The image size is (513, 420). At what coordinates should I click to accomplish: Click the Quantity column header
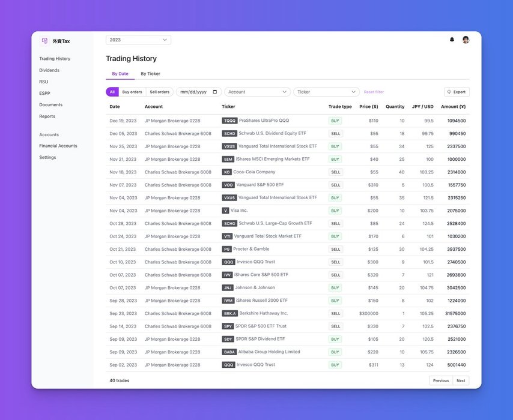(395, 107)
